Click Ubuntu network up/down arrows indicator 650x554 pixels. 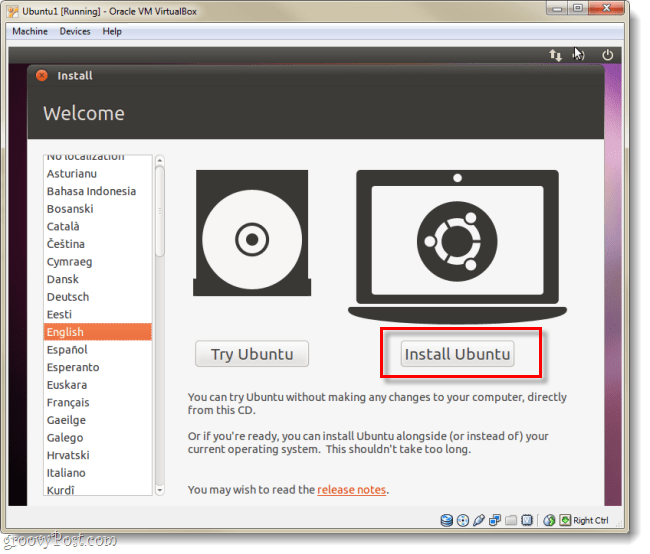point(555,55)
